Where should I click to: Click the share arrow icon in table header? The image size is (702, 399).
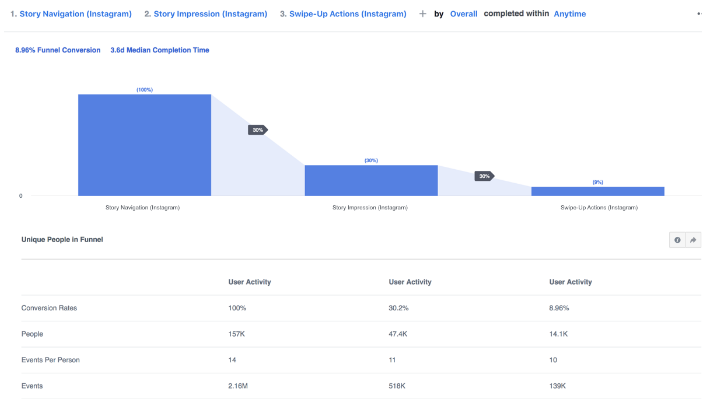pos(693,240)
